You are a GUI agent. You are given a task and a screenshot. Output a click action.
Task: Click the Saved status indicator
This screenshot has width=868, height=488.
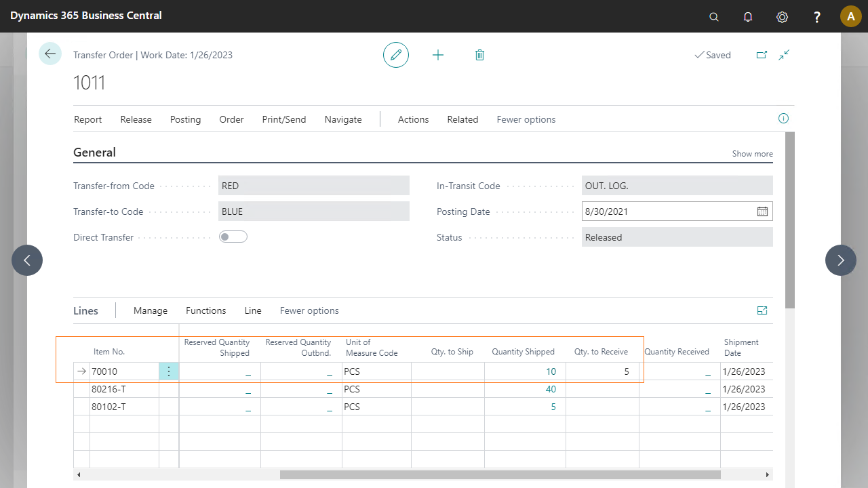[x=712, y=55]
